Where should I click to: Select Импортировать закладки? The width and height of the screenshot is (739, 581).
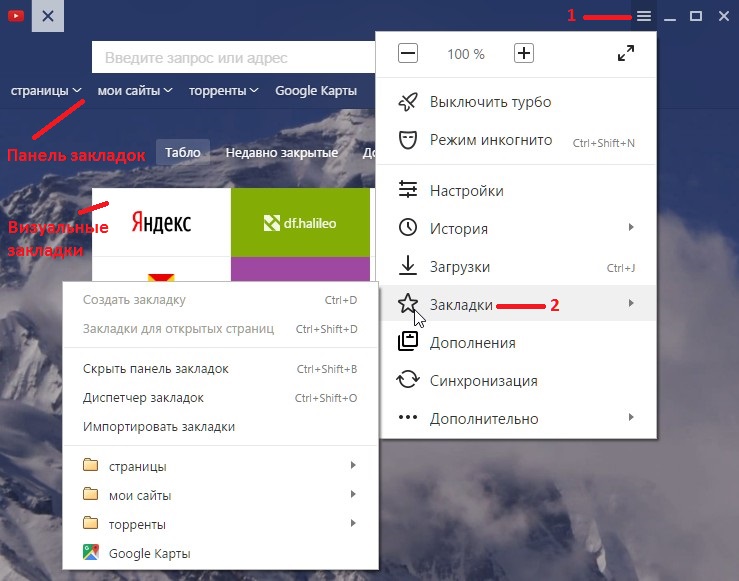[221, 426]
